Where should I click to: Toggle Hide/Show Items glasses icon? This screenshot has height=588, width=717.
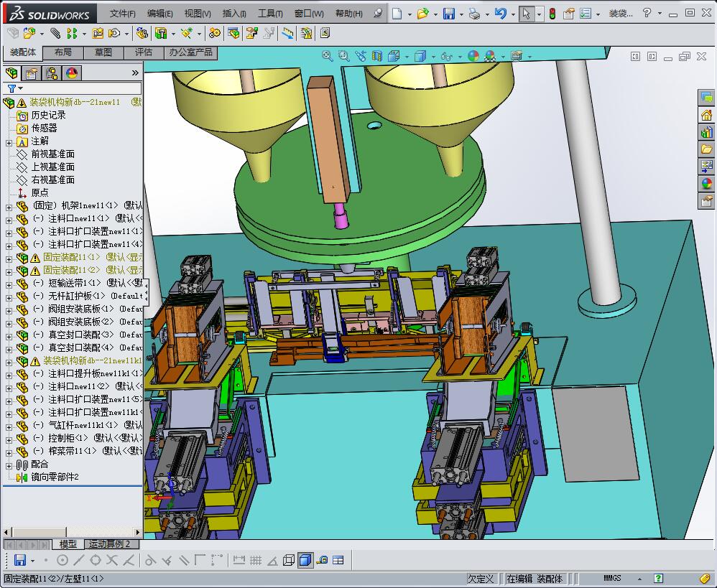(x=446, y=56)
